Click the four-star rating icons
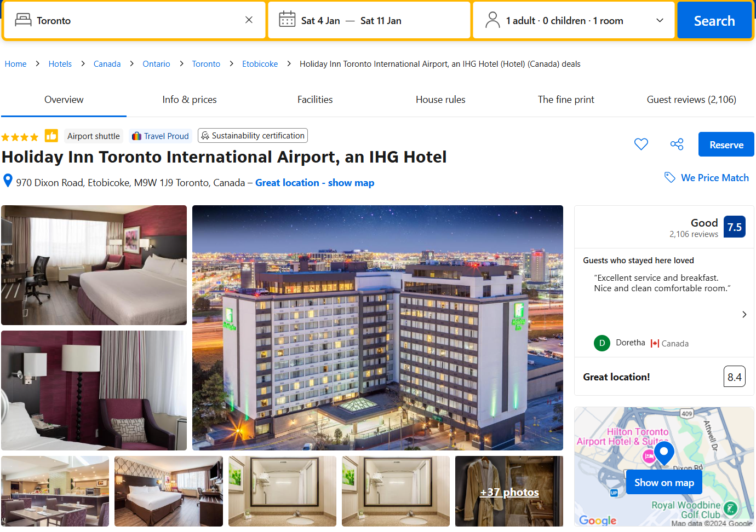756x532 pixels. tap(20, 137)
